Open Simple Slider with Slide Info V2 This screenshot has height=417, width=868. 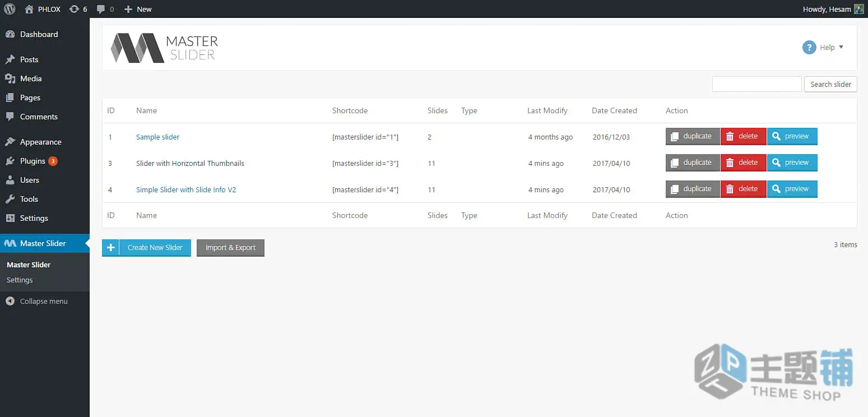[186, 189]
